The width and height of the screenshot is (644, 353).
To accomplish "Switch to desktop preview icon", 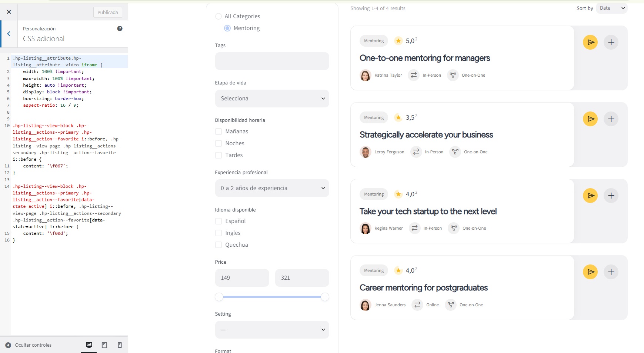I will click(89, 345).
